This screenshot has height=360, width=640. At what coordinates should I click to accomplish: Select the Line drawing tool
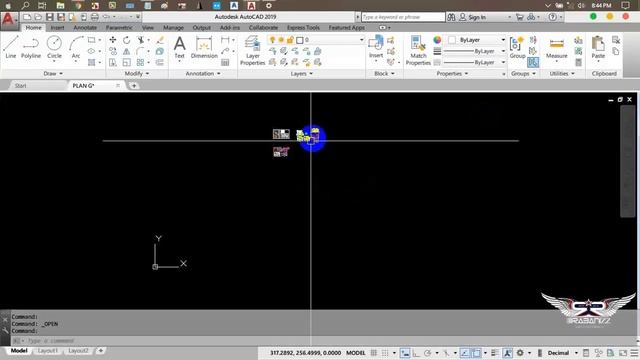(x=11, y=47)
